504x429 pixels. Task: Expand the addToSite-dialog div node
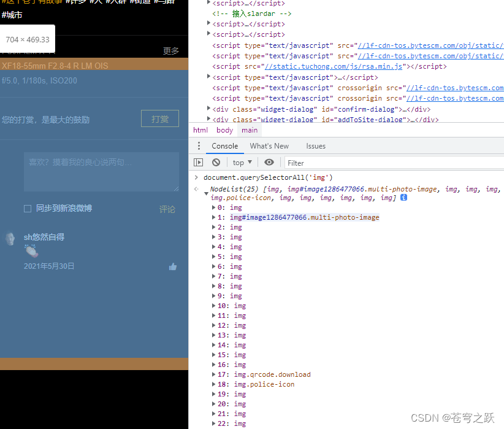[x=208, y=118]
